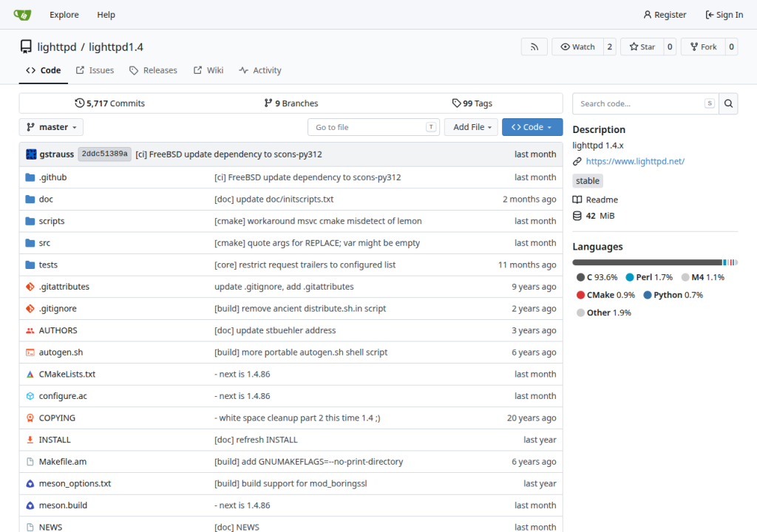Open the 9 Branches link
Viewport: 757px width, 532px height.
[291, 103]
